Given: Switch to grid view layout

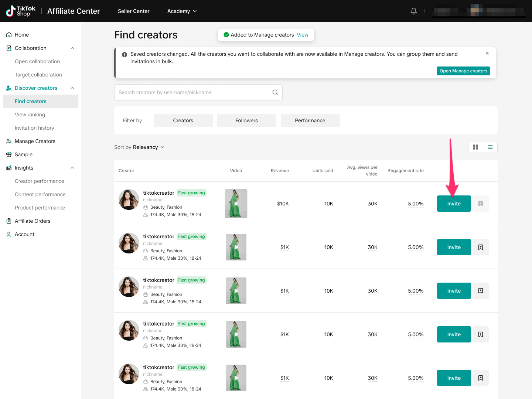Looking at the screenshot, I should tap(475, 147).
